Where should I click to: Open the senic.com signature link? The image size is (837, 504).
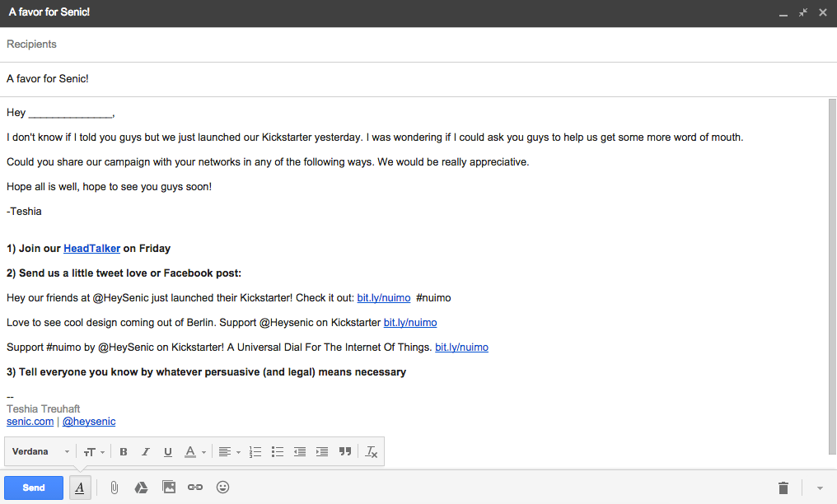pyautogui.click(x=30, y=422)
